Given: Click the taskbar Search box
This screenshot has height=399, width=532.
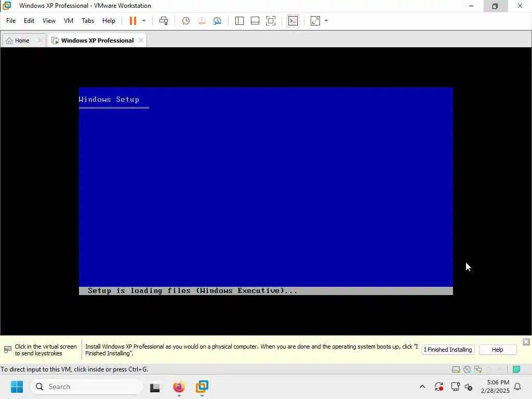Looking at the screenshot, I should pos(87,387).
